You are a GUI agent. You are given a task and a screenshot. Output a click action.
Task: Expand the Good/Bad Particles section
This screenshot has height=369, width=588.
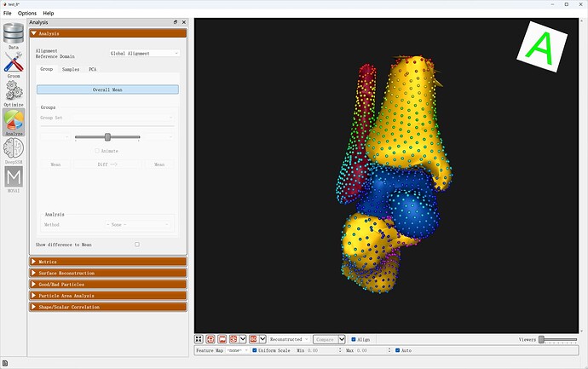(x=108, y=285)
